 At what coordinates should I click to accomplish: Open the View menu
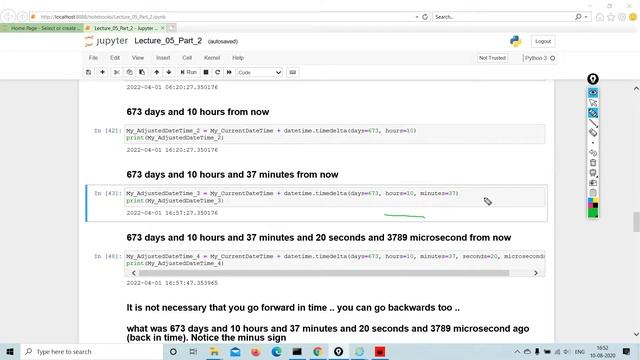138,58
